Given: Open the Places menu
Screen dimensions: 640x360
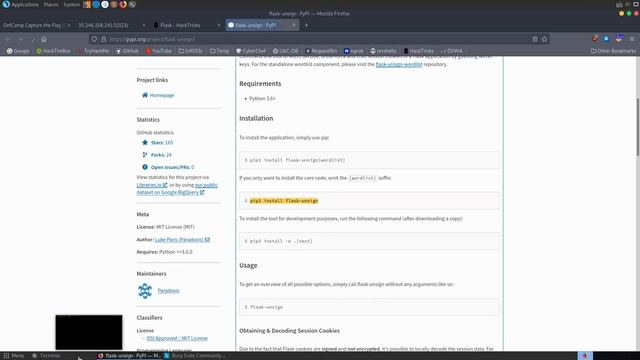Looking at the screenshot, I should tap(51, 4).
